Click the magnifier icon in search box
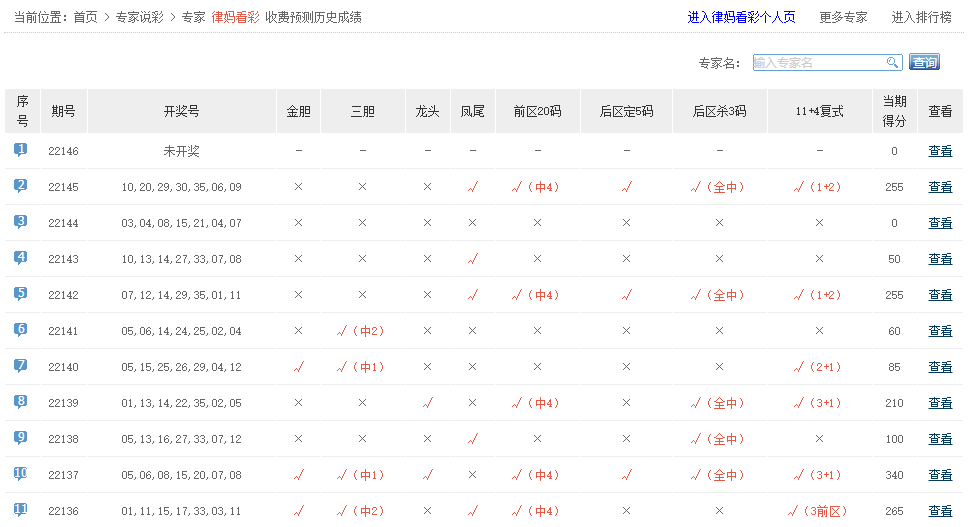This screenshot has width=969, height=527. click(892, 63)
